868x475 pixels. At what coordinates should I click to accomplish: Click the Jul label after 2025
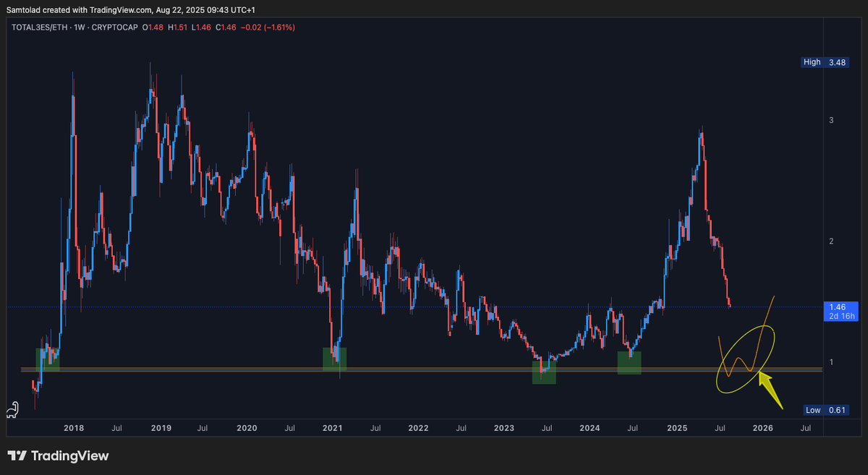click(719, 428)
